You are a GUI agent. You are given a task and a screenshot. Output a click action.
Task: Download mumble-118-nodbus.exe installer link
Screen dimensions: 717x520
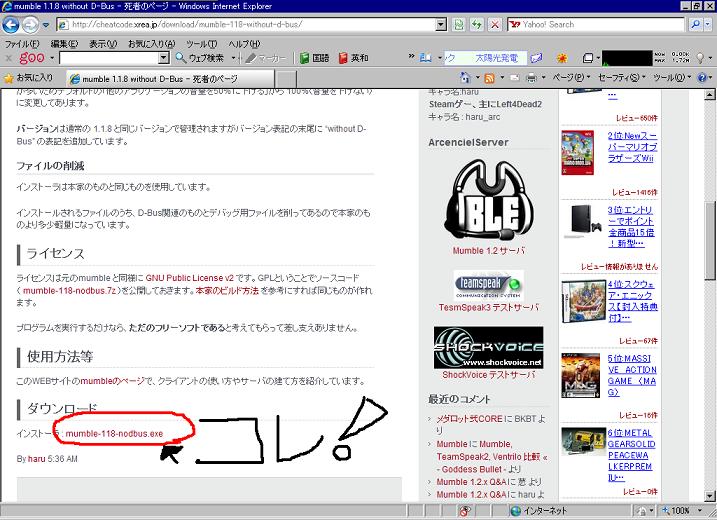click(114, 434)
